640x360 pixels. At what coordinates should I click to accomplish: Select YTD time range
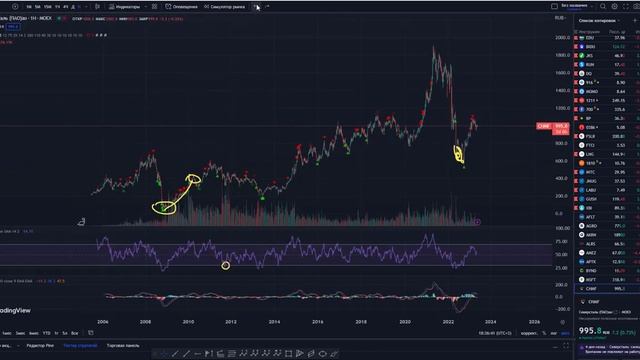pyautogui.click(x=47, y=333)
